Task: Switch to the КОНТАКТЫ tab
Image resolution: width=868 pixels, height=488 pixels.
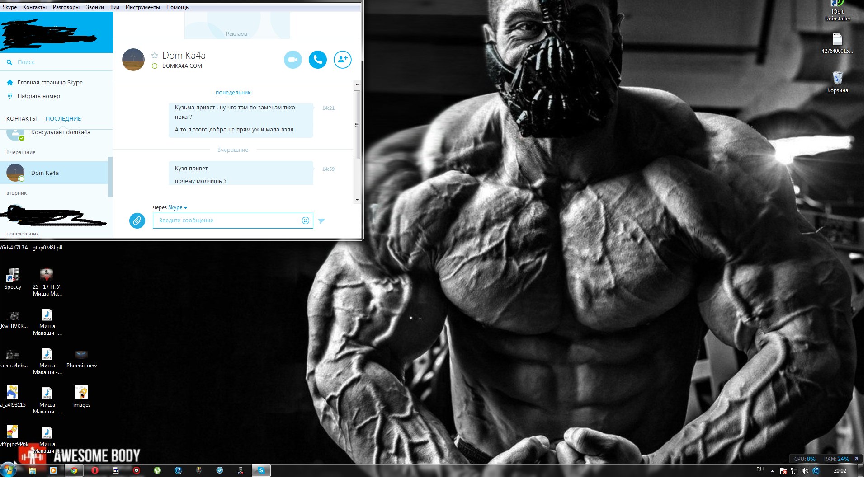Action: tap(21, 119)
